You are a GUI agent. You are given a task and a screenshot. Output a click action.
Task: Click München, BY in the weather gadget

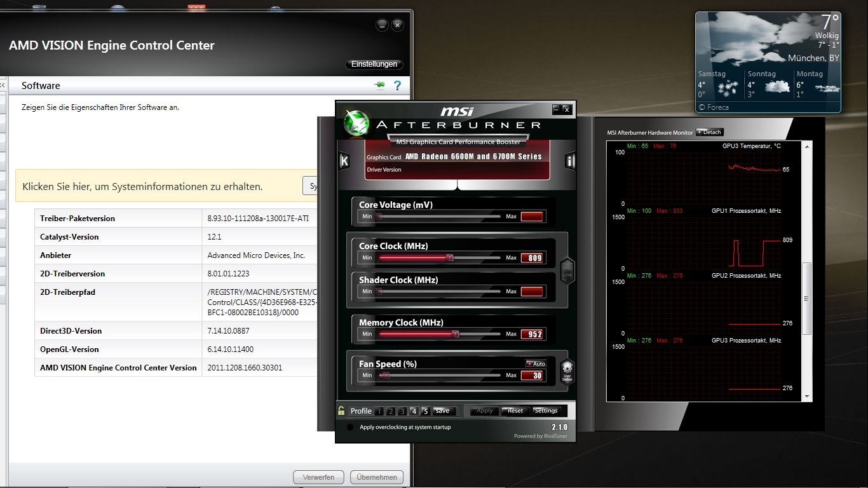tap(813, 58)
